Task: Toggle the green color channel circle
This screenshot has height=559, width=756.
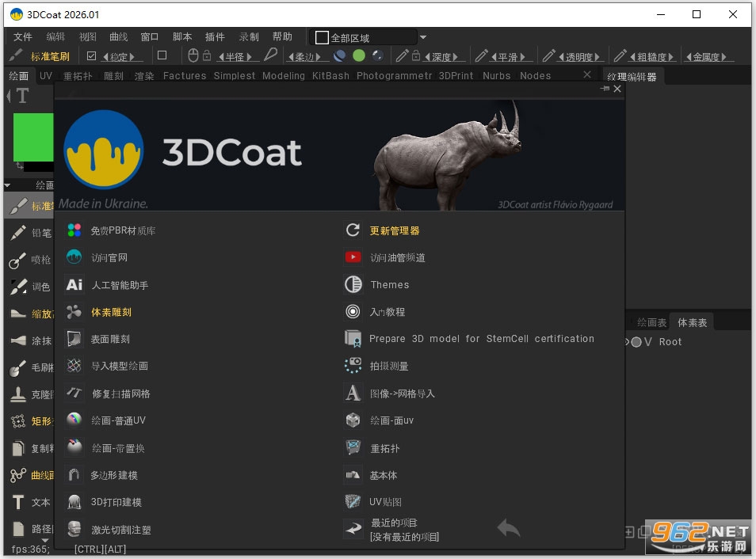Action: coord(359,56)
